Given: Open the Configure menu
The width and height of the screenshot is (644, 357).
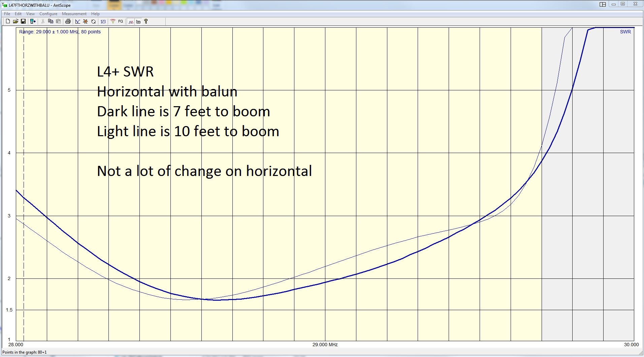Looking at the screenshot, I should click(48, 14).
